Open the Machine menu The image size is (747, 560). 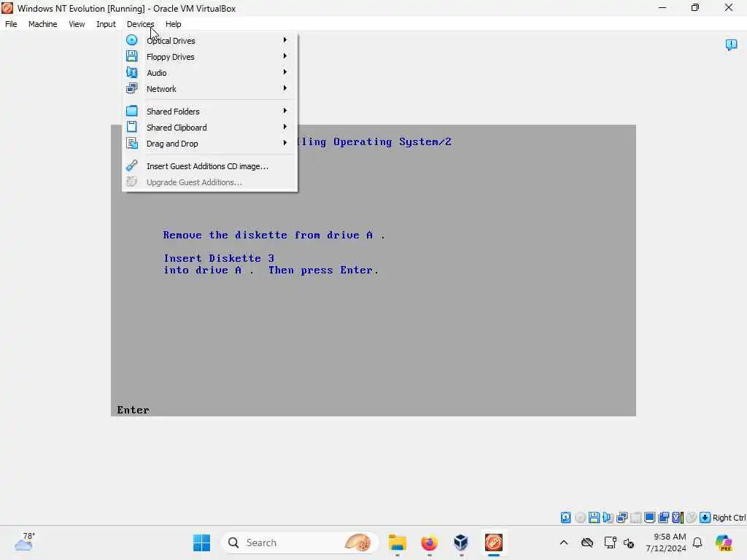[x=43, y=24]
